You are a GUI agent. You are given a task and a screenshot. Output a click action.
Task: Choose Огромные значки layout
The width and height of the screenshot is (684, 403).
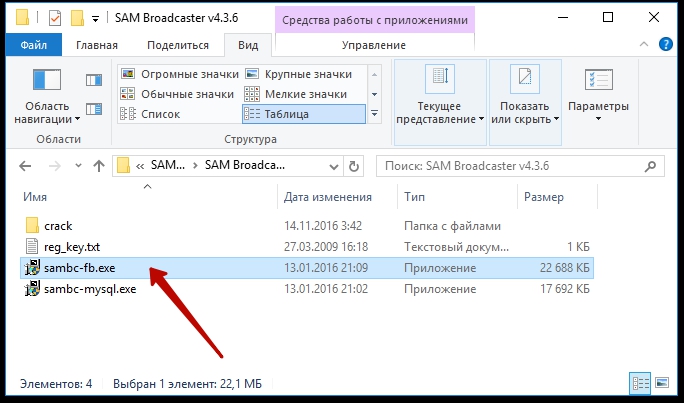(x=180, y=74)
